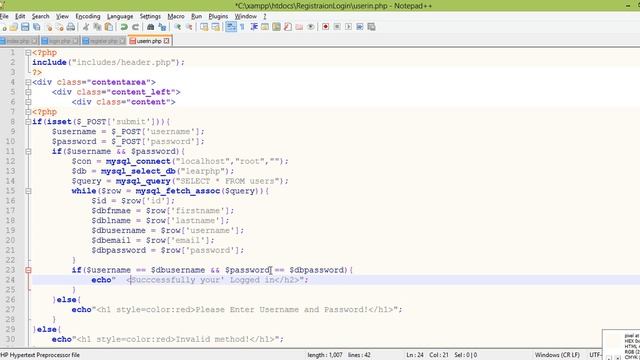Open the Window menu

pyautogui.click(x=245, y=16)
